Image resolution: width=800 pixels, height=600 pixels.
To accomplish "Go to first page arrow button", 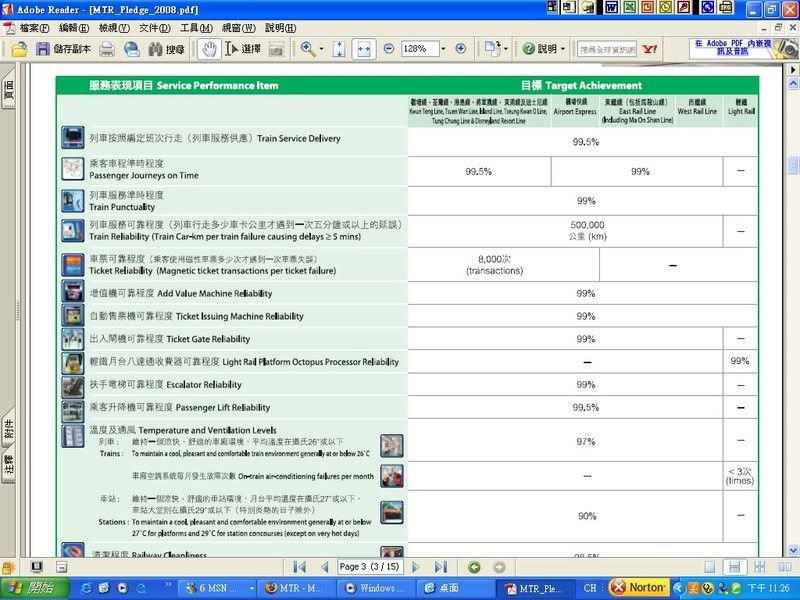I will tap(300, 567).
